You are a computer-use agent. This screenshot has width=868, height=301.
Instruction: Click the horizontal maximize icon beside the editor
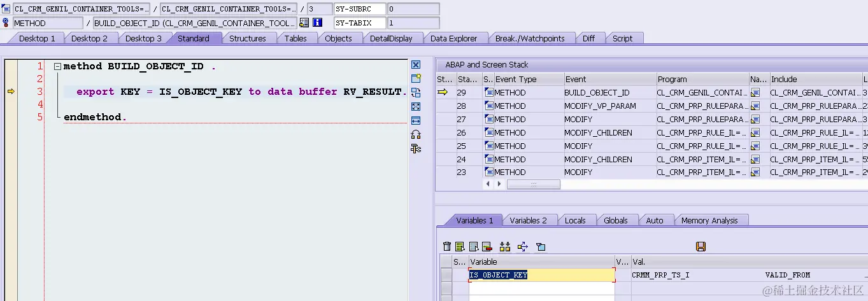pyautogui.click(x=416, y=120)
